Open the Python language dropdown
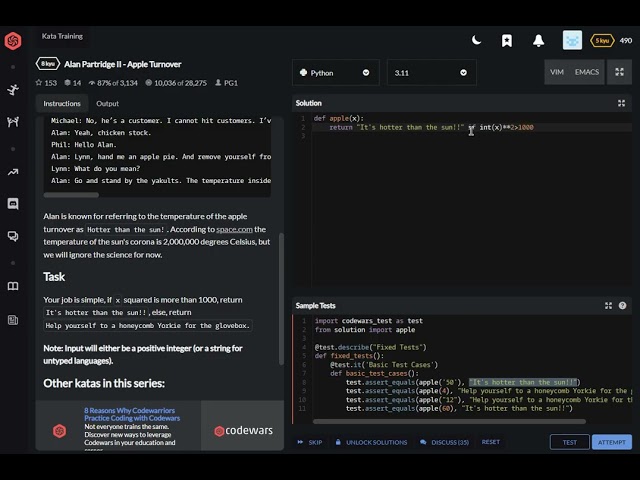The height and width of the screenshot is (480, 640). 336,73
